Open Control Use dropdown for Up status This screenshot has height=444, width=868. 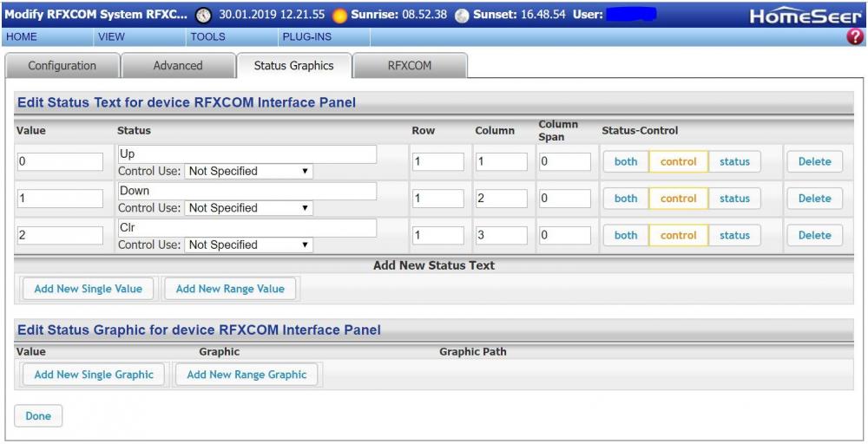[249, 172]
